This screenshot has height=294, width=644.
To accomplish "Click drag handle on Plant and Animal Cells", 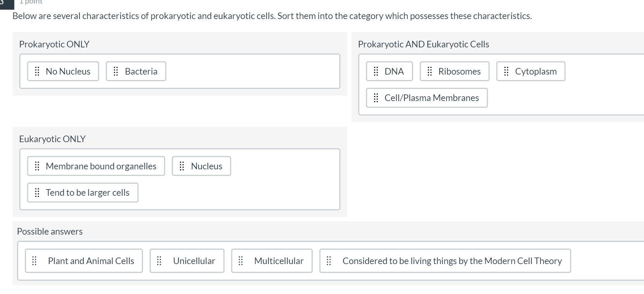I will [34, 261].
